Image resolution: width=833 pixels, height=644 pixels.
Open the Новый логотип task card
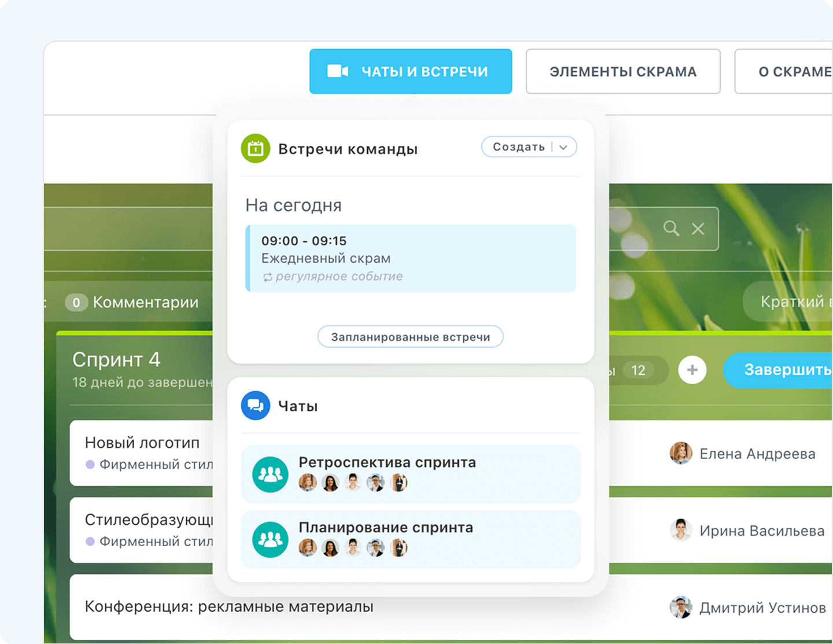click(x=142, y=443)
